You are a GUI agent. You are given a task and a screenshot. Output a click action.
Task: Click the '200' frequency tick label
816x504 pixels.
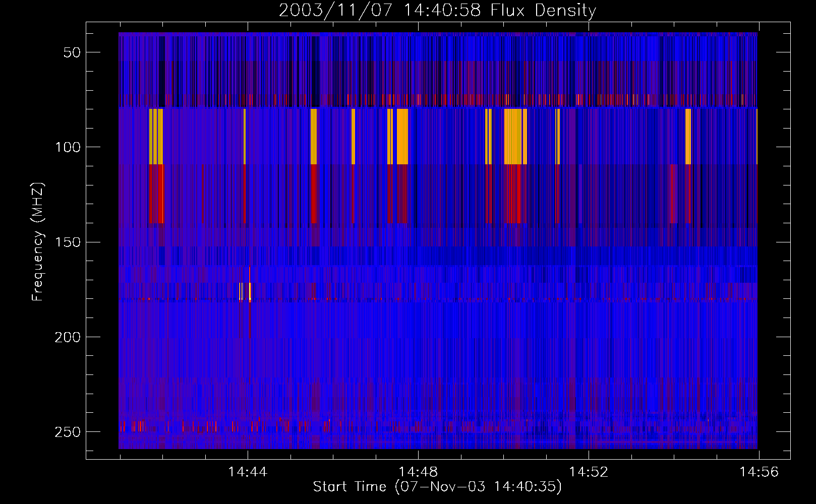point(68,337)
